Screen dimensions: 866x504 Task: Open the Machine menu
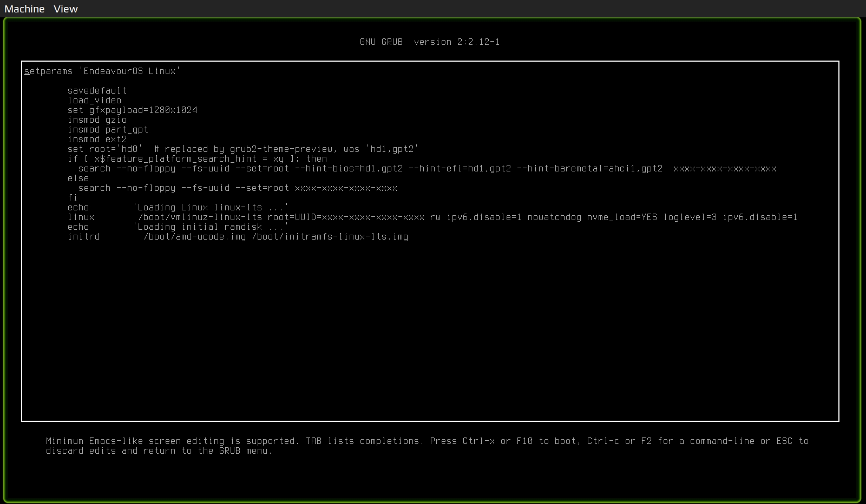point(24,9)
